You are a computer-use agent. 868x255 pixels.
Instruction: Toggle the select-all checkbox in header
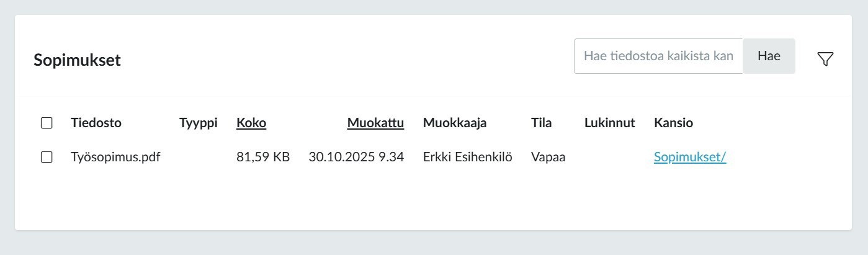[47, 123]
